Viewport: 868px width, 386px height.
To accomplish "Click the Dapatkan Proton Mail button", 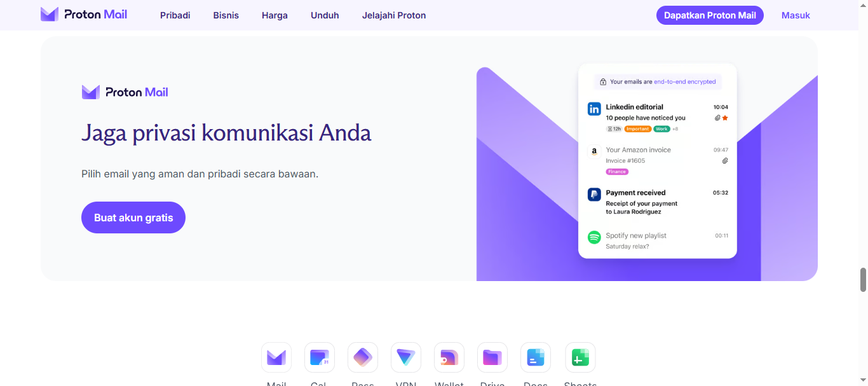I will (x=710, y=15).
